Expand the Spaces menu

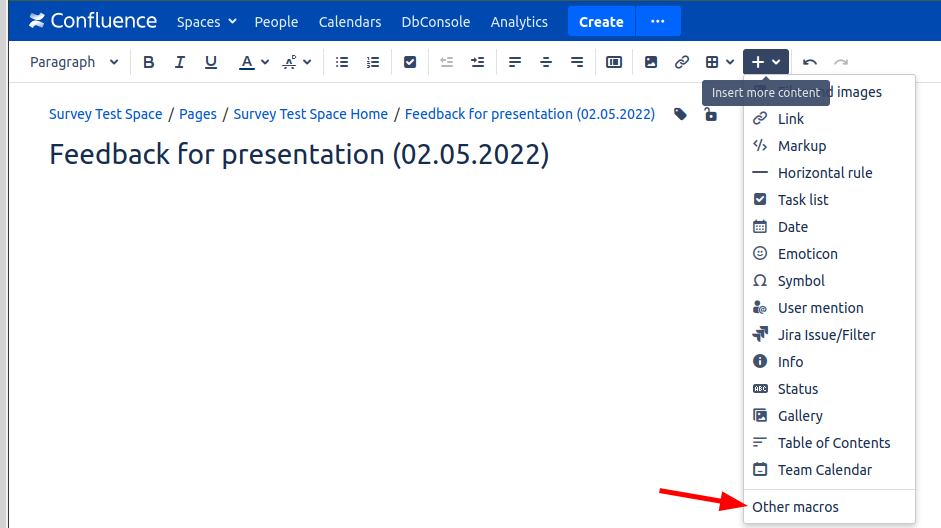(x=207, y=21)
